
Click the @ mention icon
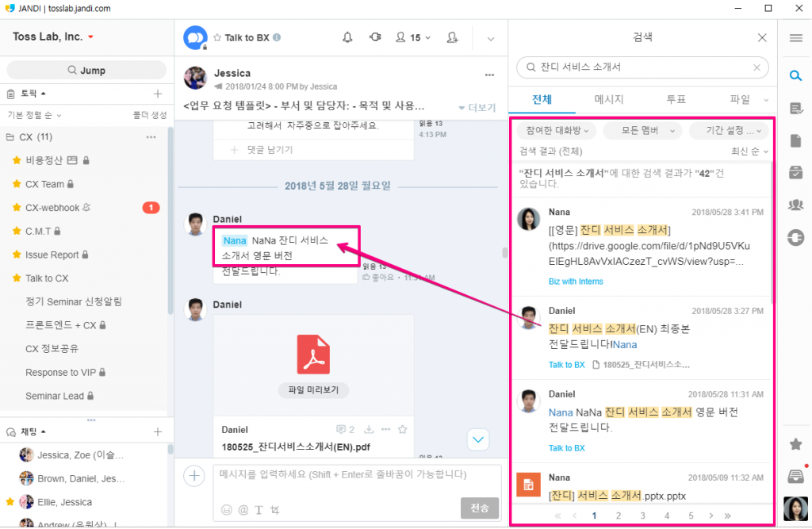tap(243, 509)
